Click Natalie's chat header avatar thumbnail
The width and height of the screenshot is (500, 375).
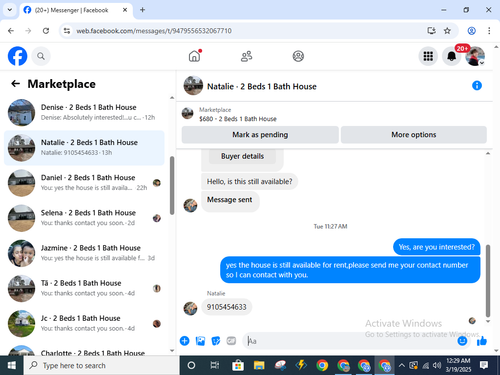(193, 86)
